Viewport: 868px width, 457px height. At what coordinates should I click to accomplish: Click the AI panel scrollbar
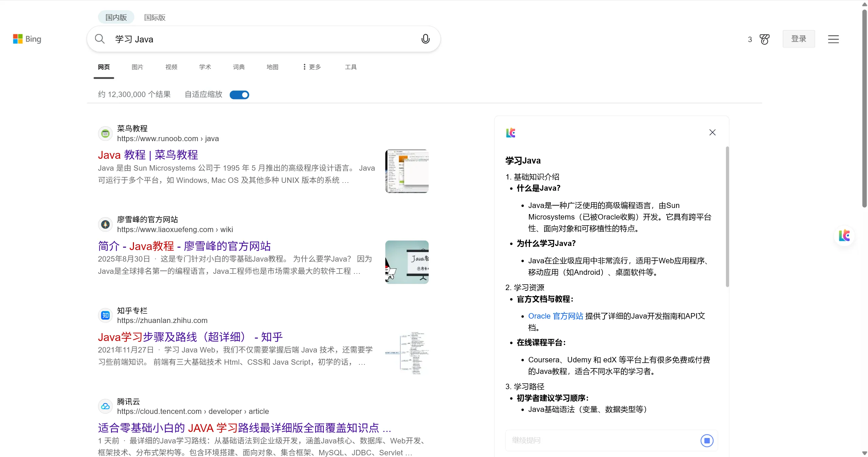[727, 216]
